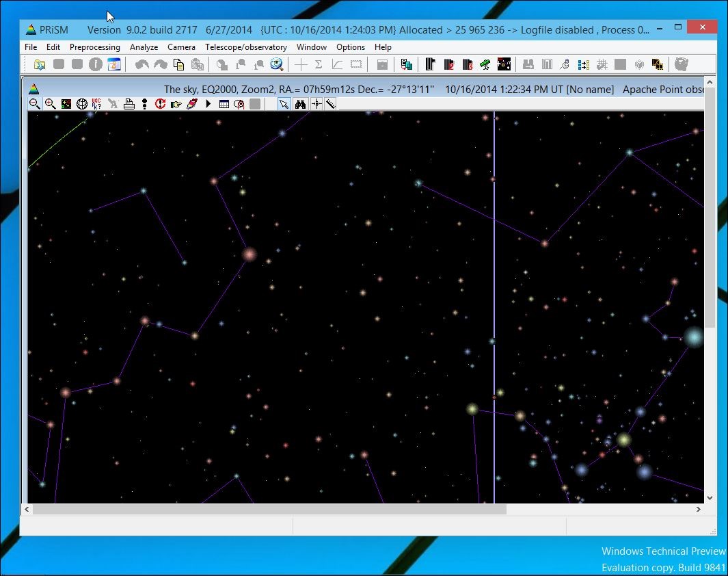Click the black play triangle icon
The image size is (728, 576).
coord(208,104)
